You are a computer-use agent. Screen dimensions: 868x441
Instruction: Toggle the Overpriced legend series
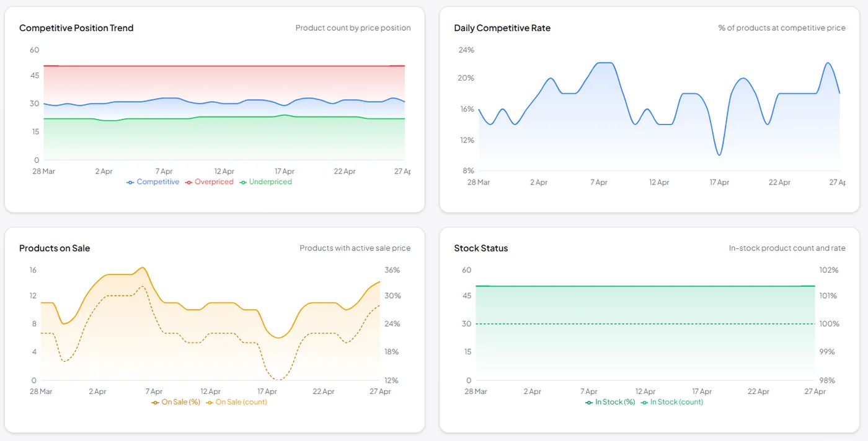pos(209,182)
